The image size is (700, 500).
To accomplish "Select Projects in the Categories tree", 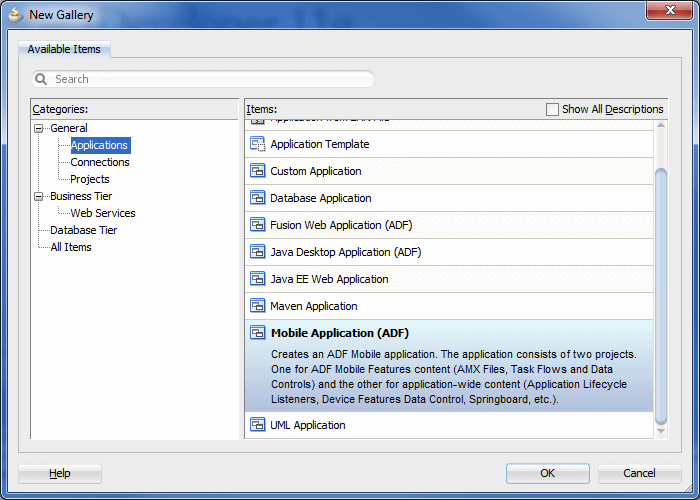I will [x=90, y=179].
